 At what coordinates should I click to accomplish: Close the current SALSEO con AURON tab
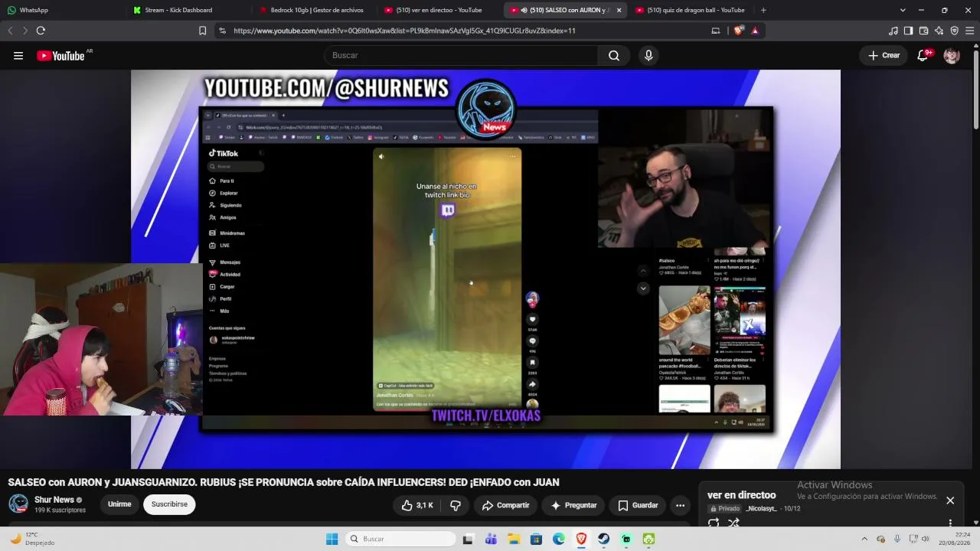[619, 10]
